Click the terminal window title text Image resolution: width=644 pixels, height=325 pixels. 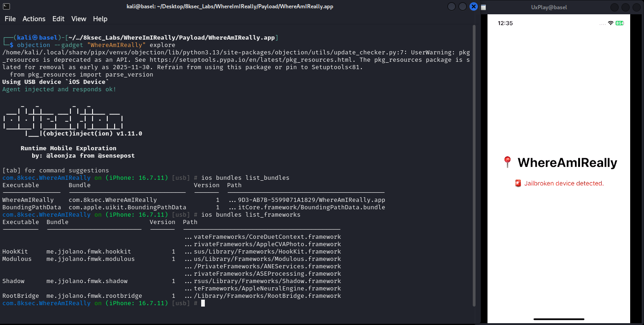(x=230, y=6)
